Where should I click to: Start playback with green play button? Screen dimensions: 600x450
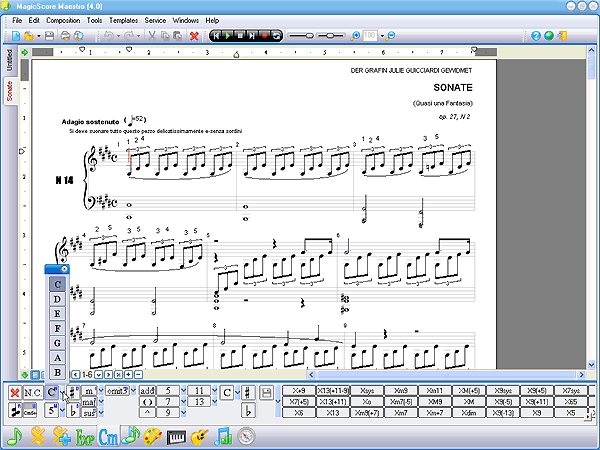[x=228, y=36]
